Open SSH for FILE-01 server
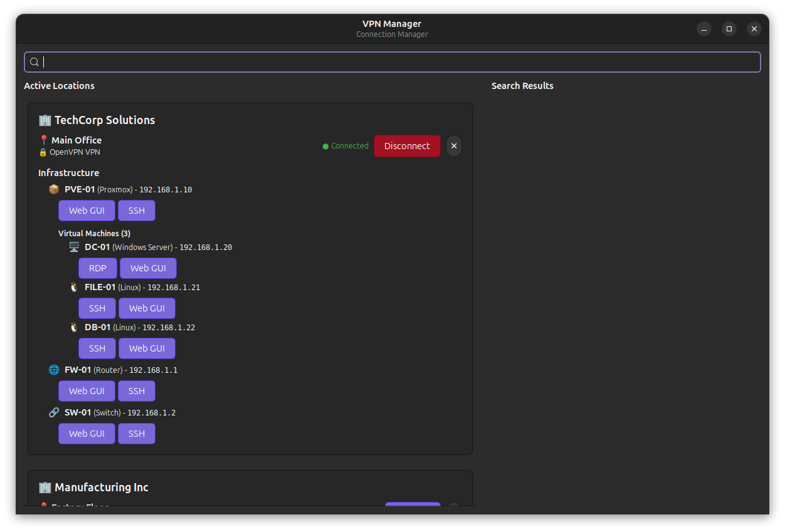 pyautogui.click(x=97, y=308)
